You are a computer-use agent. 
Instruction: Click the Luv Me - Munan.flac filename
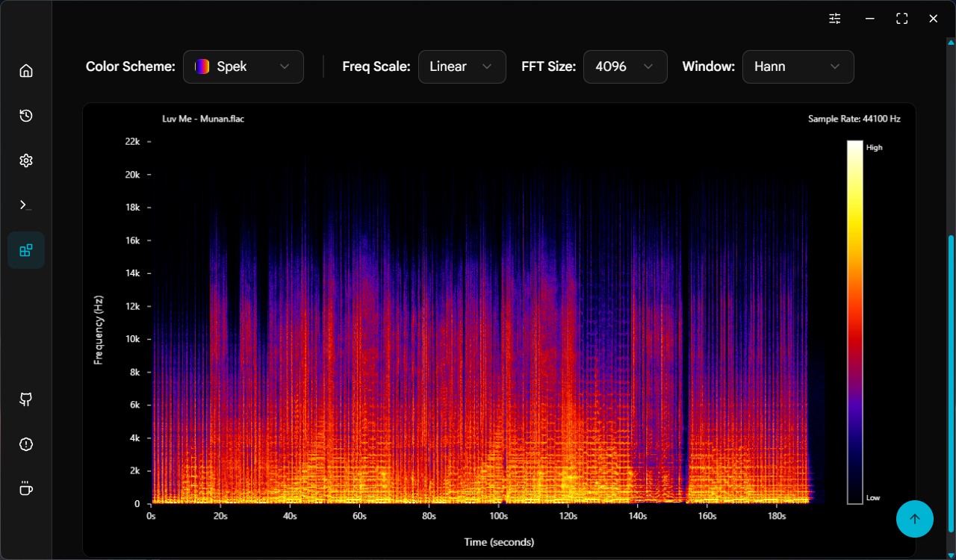pos(203,119)
